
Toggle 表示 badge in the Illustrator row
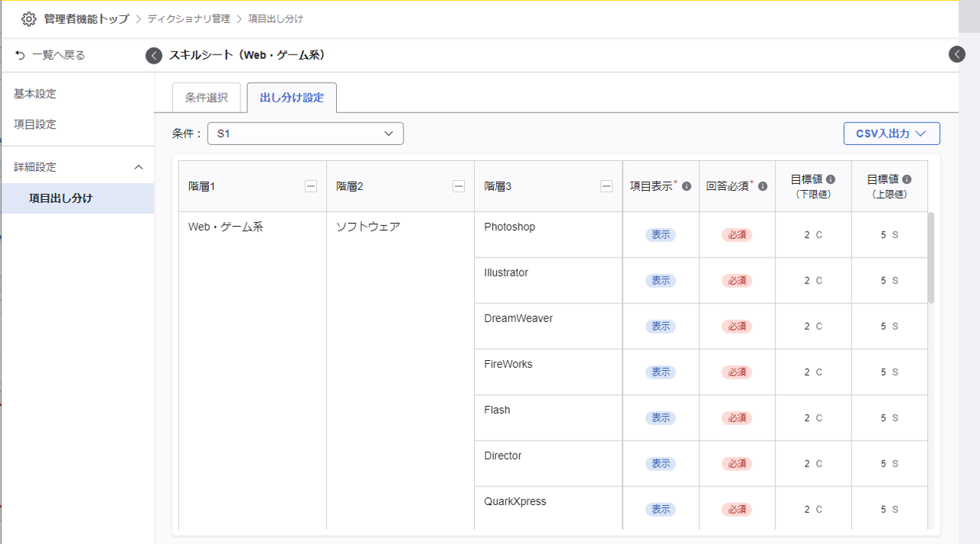pos(661,281)
